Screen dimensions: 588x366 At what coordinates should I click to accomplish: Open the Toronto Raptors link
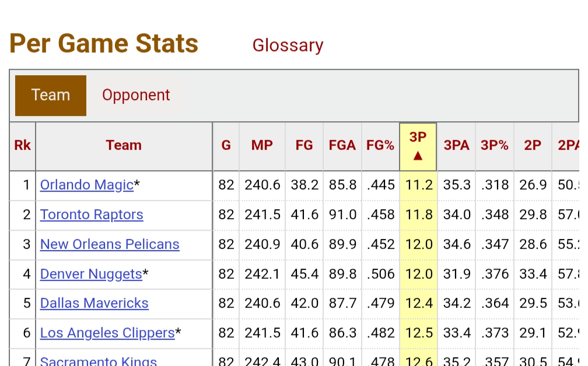(92, 215)
